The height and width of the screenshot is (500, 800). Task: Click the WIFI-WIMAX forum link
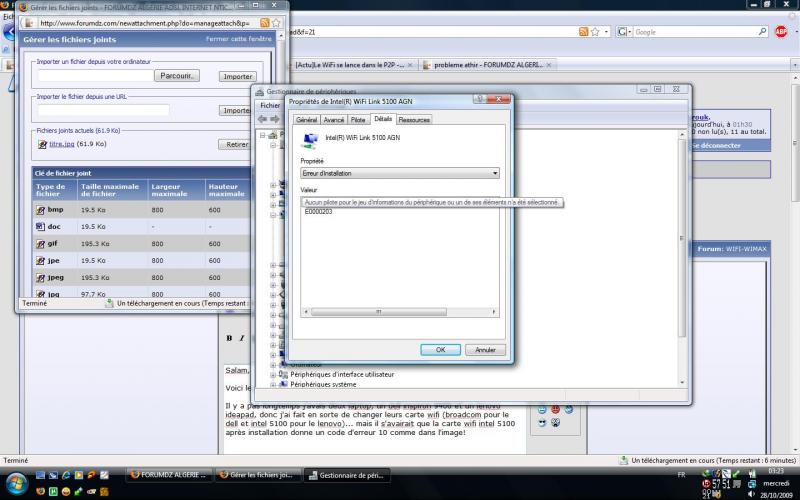coord(746,249)
